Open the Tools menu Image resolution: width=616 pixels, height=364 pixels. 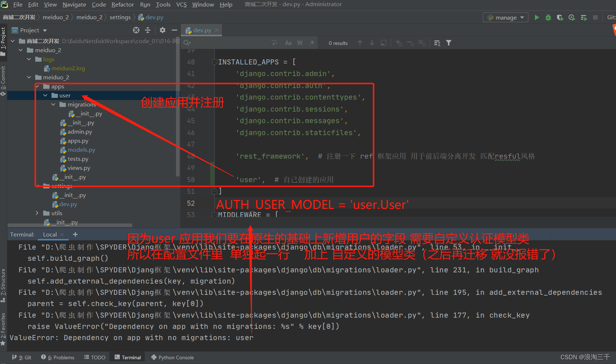163,4
